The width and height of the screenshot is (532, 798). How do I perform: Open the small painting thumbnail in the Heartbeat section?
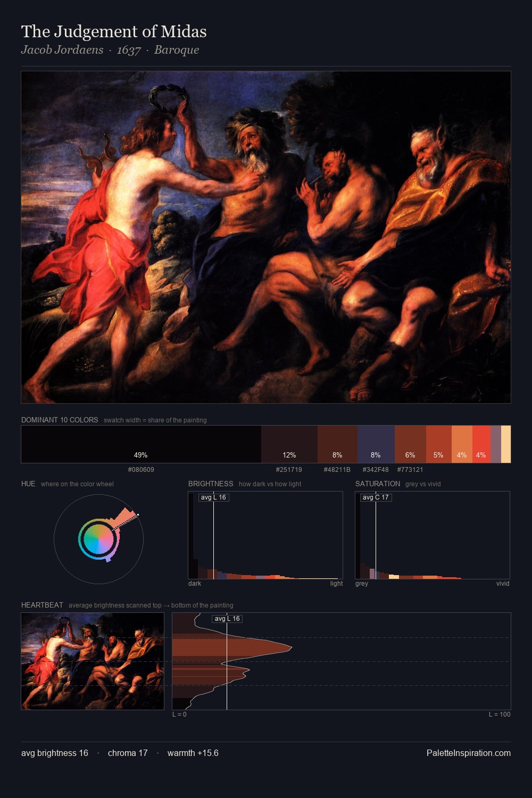pyautogui.click(x=93, y=661)
